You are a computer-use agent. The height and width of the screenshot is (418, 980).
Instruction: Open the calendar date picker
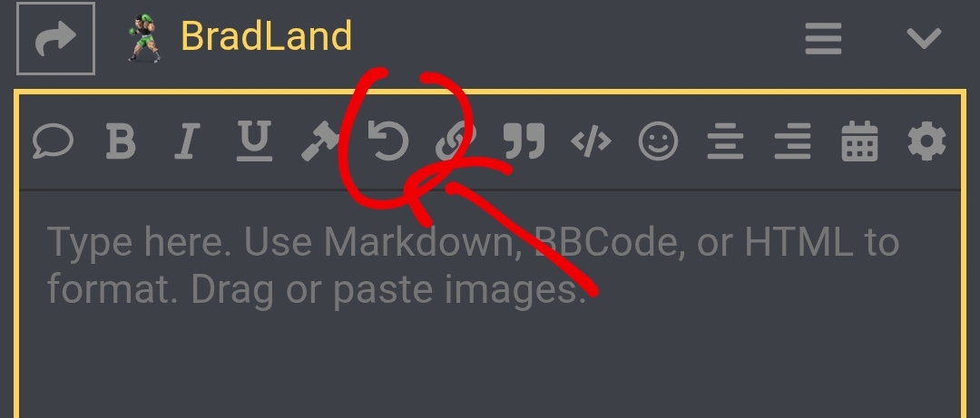click(860, 141)
